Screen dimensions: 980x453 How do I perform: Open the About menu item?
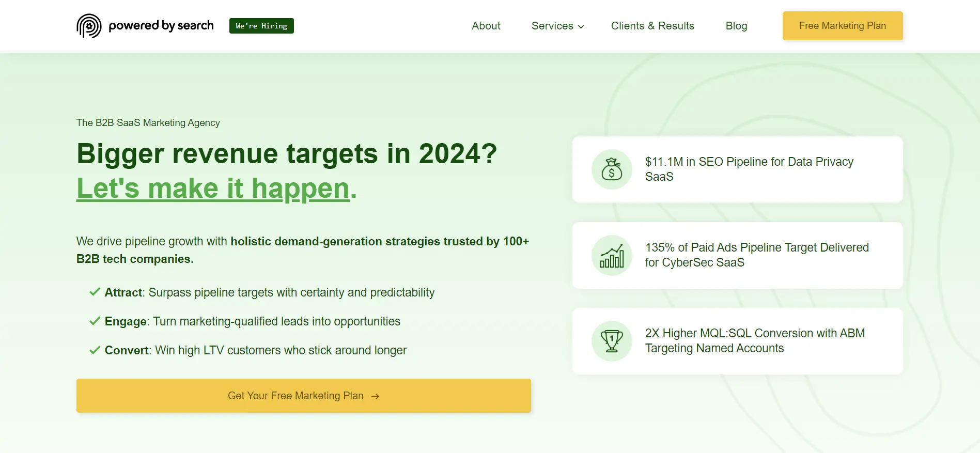pyautogui.click(x=486, y=26)
